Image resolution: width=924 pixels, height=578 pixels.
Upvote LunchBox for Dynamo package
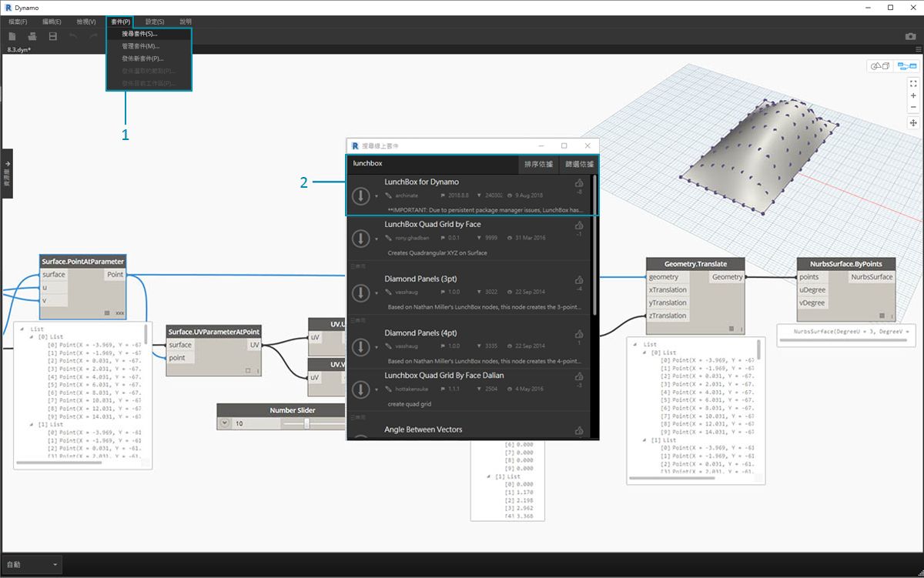579,183
